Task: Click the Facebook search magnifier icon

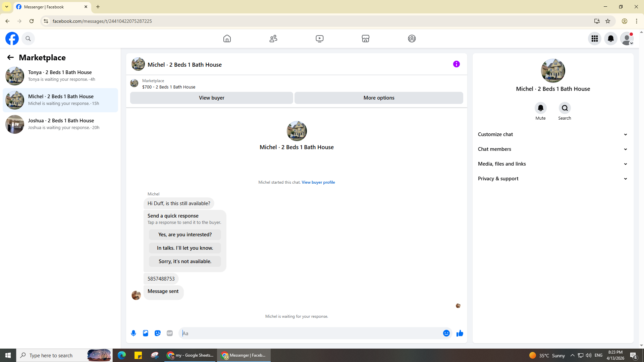Action: 28,39
